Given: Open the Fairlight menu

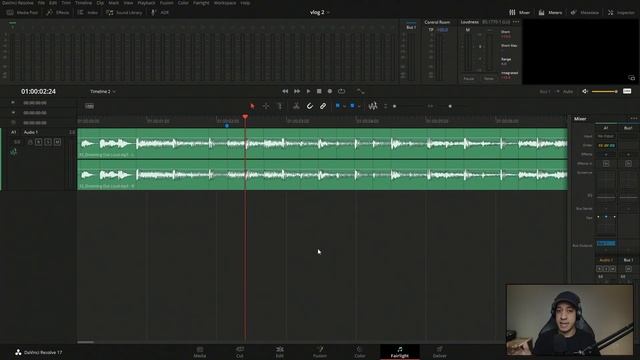Looking at the screenshot, I should tap(201, 3).
